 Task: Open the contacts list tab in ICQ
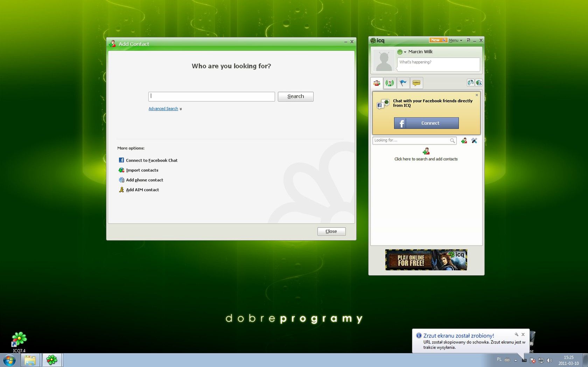[x=377, y=83]
